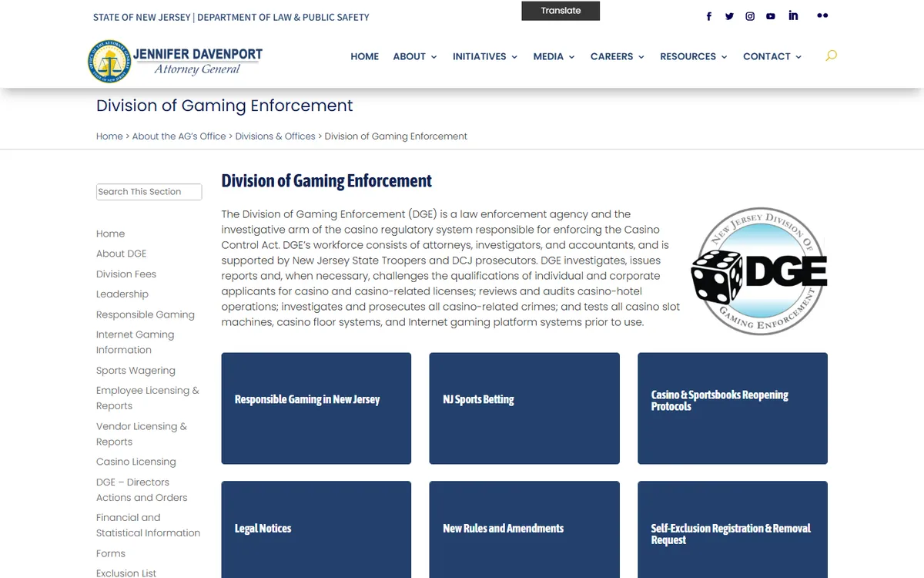Click the DGE dice logo image
924x578 pixels.
(759, 271)
